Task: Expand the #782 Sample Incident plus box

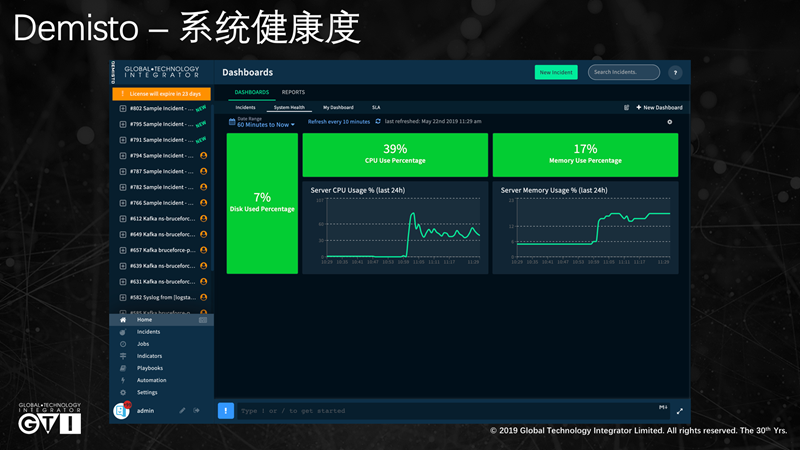Action: (x=123, y=187)
